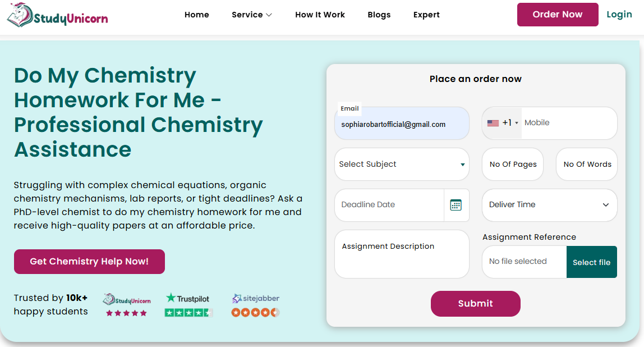This screenshot has height=347, width=644.
Task: Open the deadline date calendar icon
Action: (x=456, y=205)
